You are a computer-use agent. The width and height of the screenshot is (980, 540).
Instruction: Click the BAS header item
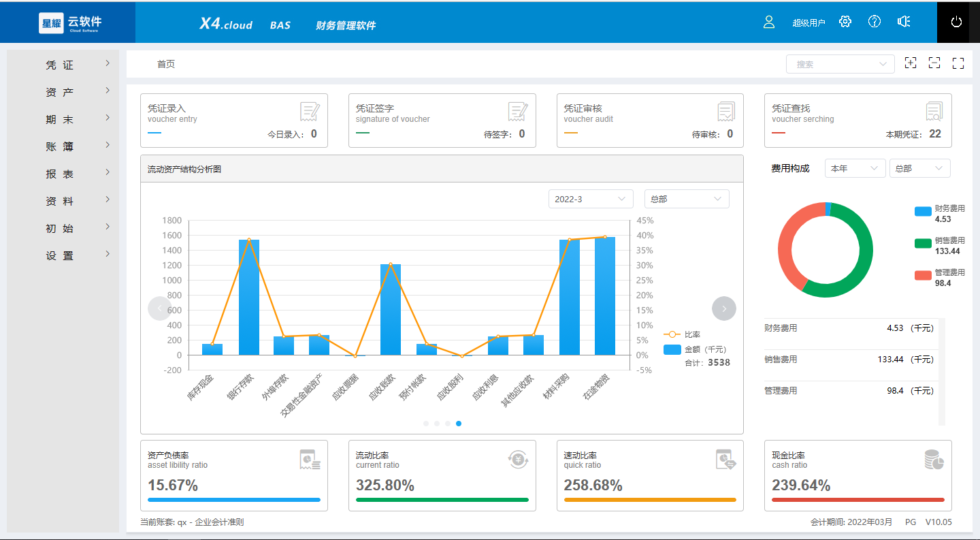[280, 25]
